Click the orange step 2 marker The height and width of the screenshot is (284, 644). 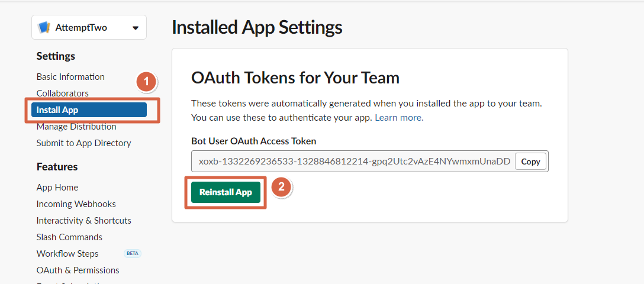click(x=282, y=188)
